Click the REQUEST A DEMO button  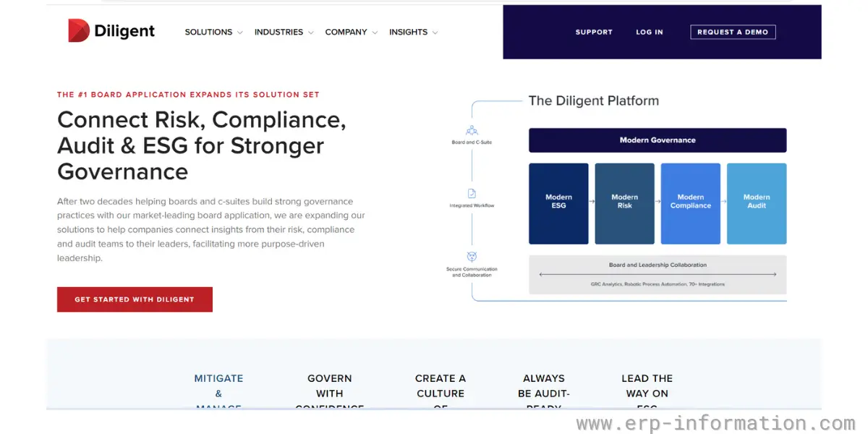[733, 32]
